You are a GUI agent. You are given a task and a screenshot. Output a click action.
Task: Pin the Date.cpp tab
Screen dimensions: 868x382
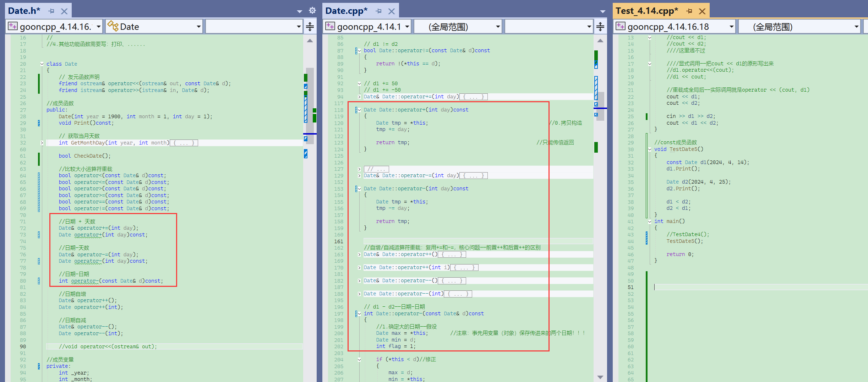click(x=378, y=11)
